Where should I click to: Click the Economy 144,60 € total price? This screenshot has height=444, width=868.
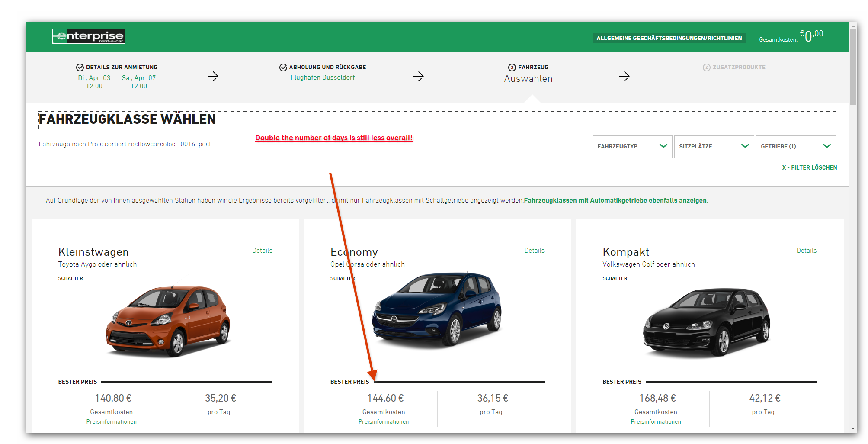pos(385,398)
